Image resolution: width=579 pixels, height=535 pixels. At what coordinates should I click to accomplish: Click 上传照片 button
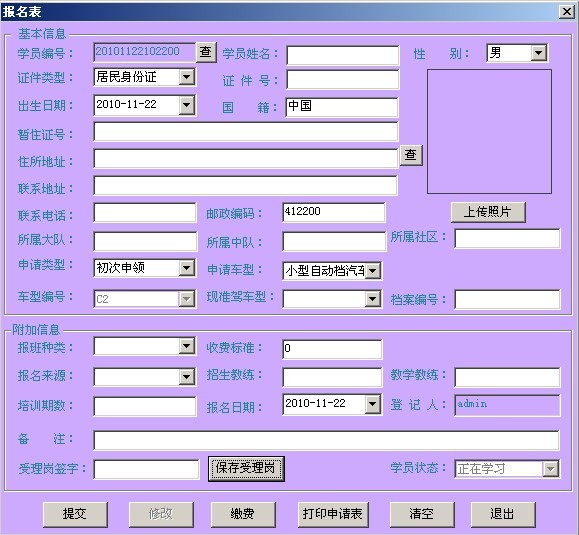(x=488, y=212)
